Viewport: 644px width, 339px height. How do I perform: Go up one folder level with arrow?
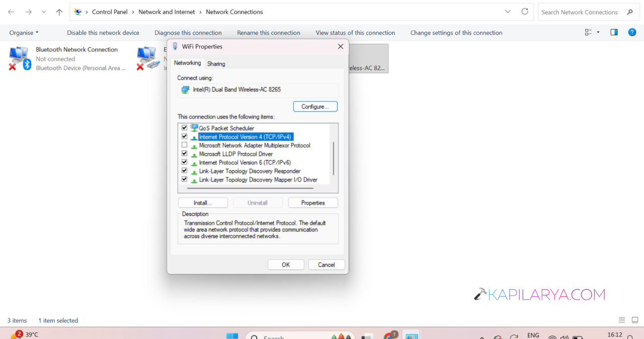59,12
